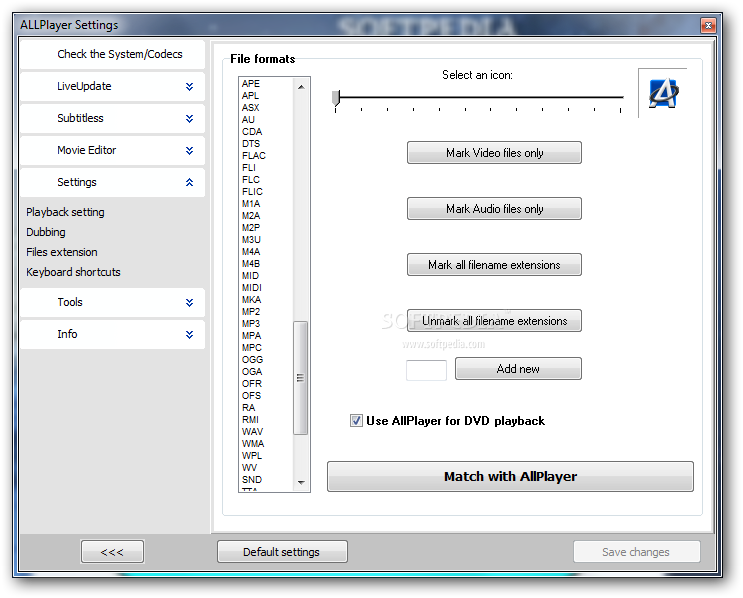Select WMA in the file formats list
The height and width of the screenshot is (598, 743).
point(253,444)
